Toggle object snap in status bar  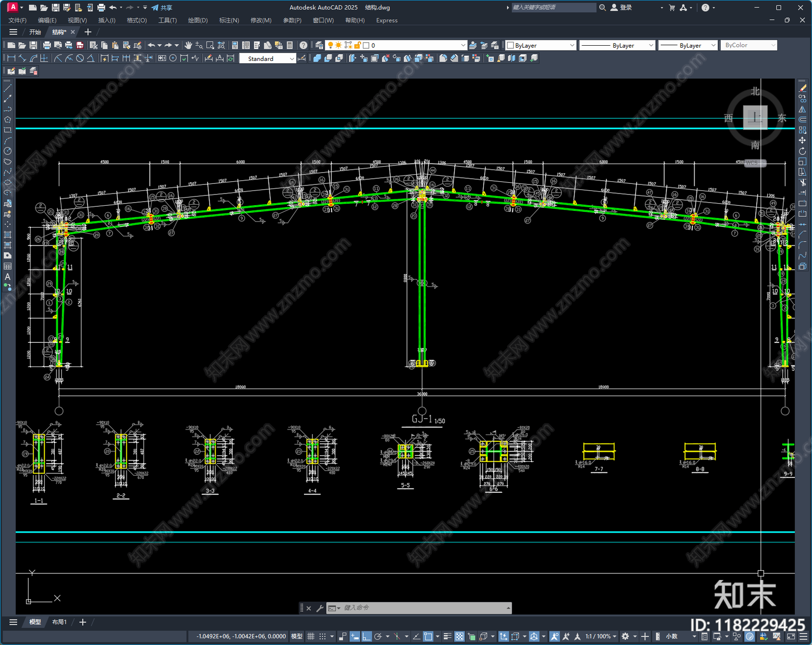point(428,636)
